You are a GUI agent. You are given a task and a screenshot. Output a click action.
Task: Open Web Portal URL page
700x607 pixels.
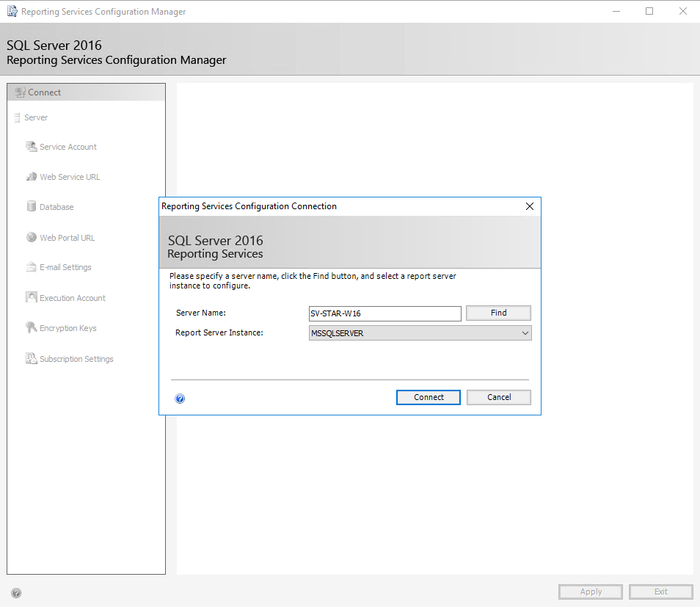pyautogui.click(x=67, y=238)
